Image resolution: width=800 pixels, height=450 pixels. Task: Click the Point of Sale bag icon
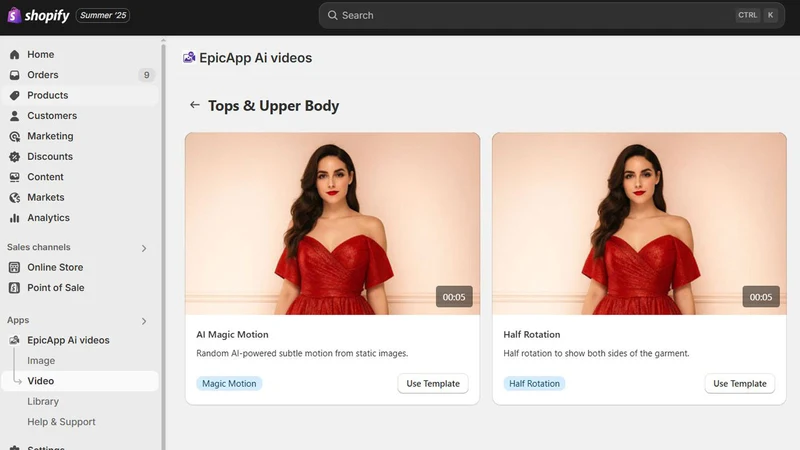point(15,288)
